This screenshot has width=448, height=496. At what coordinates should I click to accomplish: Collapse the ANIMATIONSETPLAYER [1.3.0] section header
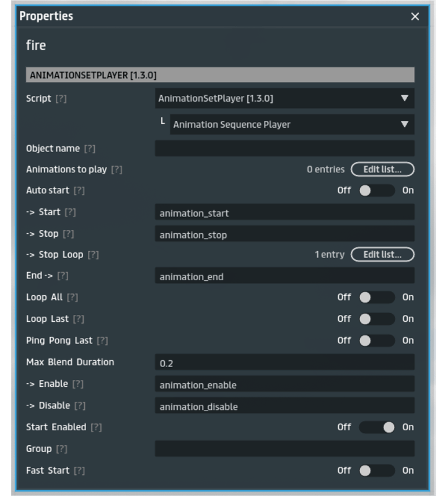[x=220, y=75]
